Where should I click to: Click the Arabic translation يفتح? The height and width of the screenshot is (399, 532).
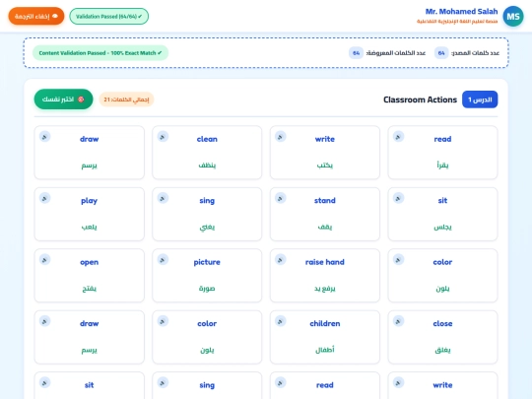coord(90,289)
